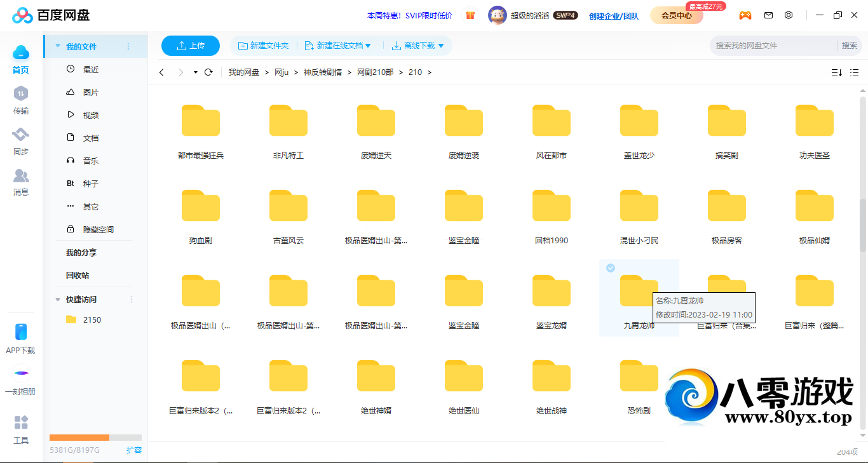Switch to list view icon
Viewport: 868px width, 463px height.
pyautogui.click(x=855, y=73)
